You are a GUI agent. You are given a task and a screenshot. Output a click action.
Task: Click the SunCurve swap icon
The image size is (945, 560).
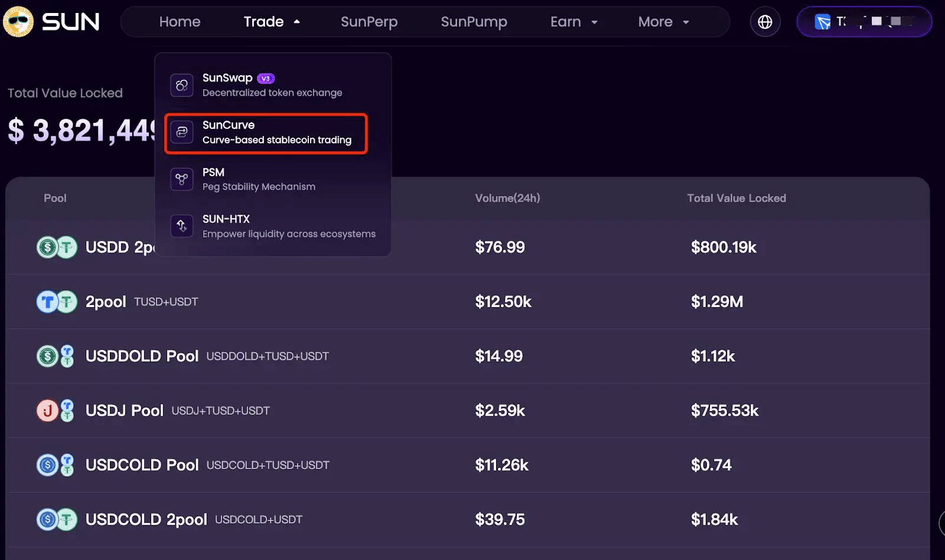tap(182, 132)
